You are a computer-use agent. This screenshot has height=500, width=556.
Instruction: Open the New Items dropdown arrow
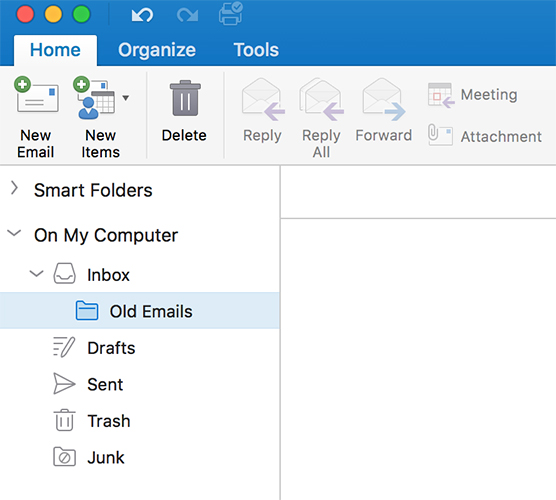(x=126, y=98)
